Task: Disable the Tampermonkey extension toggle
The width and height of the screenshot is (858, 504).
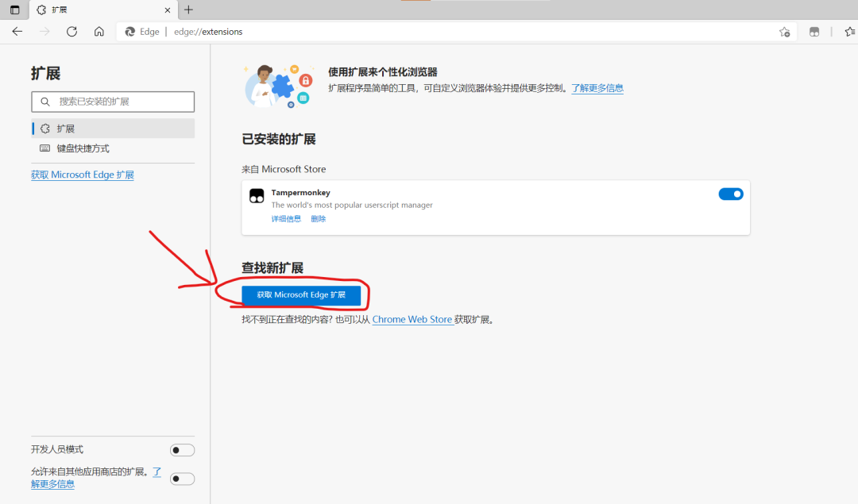Action: coord(731,194)
